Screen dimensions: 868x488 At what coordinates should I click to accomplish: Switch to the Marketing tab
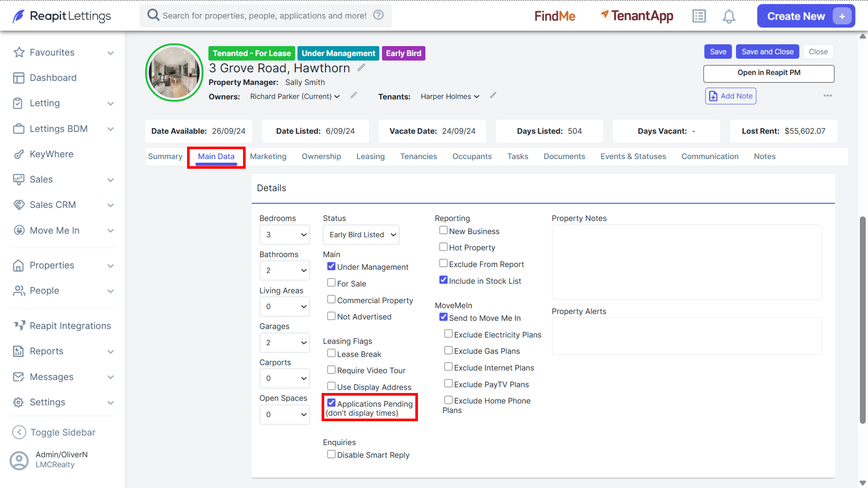pyautogui.click(x=268, y=156)
